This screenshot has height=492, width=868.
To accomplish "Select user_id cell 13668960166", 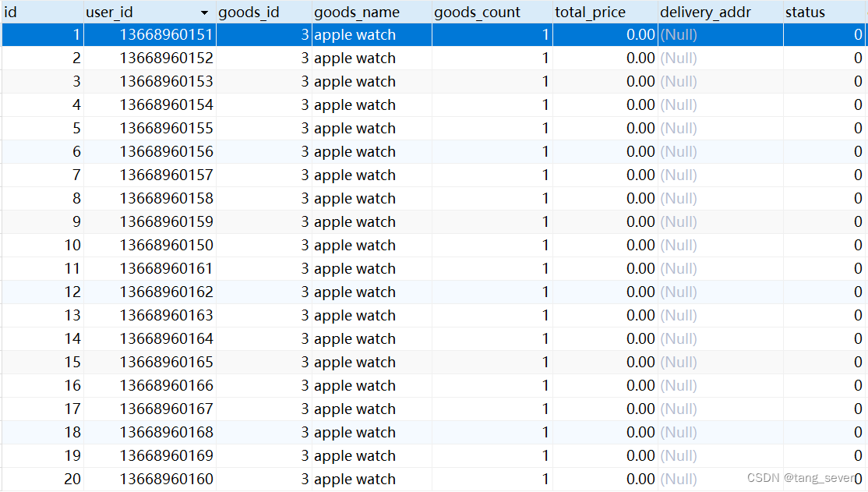I will (150, 386).
